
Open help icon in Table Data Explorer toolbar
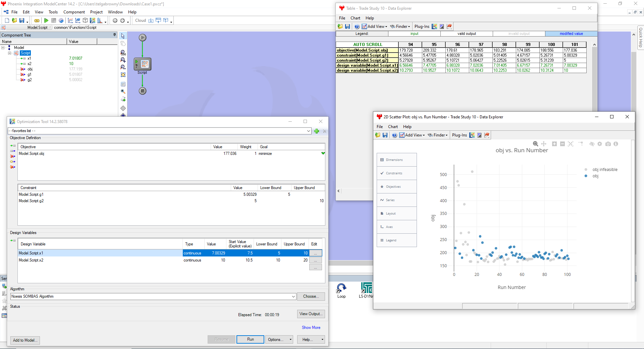click(357, 26)
